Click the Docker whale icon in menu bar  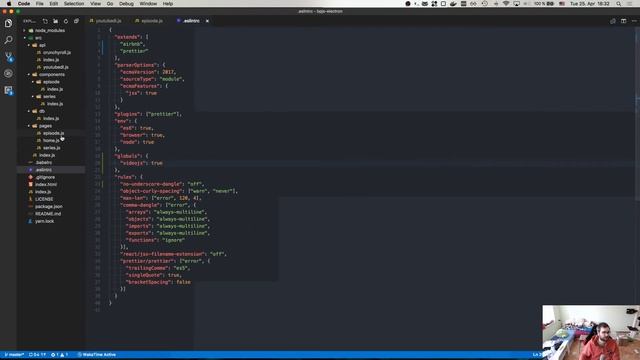pyautogui.click(x=453, y=4)
